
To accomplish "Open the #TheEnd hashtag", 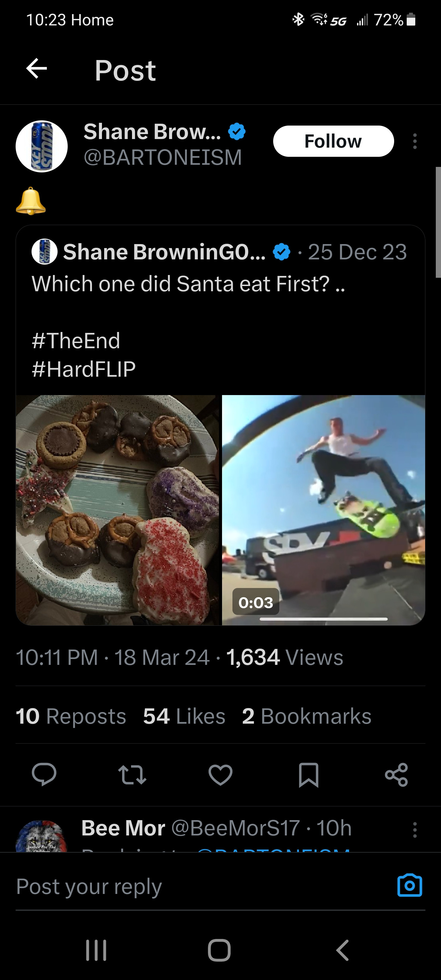I will point(76,341).
